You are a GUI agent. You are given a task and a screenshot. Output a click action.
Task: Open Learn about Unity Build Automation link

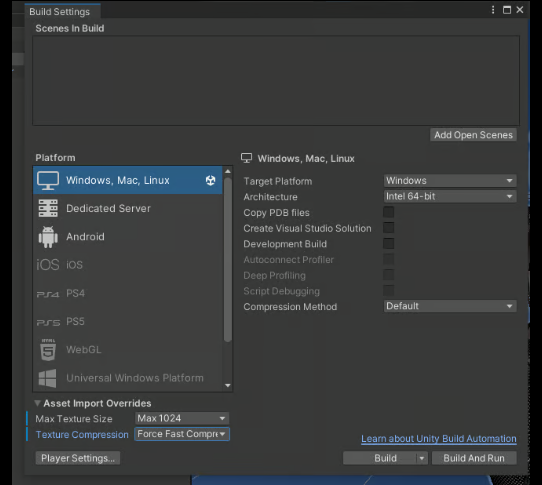(439, 439)
